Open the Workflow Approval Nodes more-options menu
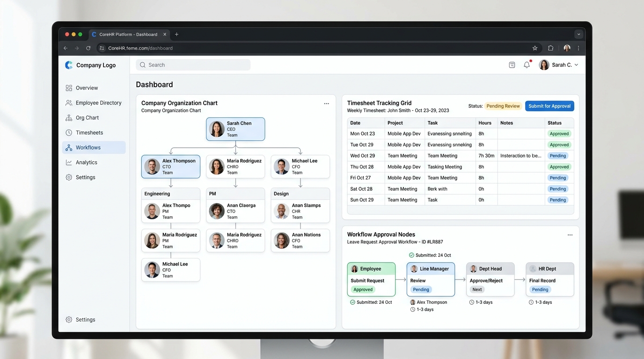This screenshot has width=644, height=359. click(x=570, y=235)
